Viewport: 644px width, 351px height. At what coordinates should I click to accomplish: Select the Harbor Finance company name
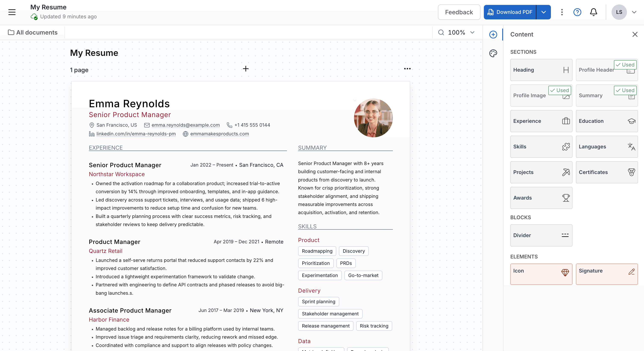tap(109, 320)
